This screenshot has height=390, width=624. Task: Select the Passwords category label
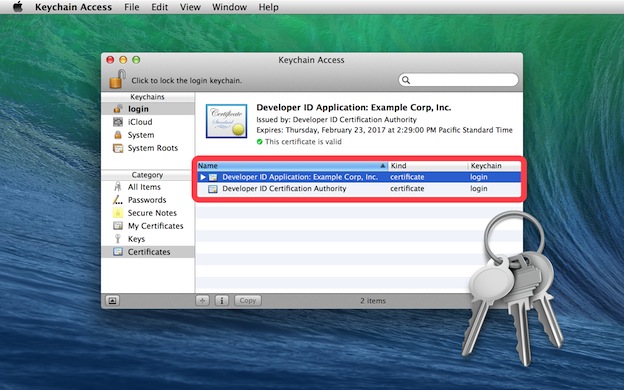(147, 200)
